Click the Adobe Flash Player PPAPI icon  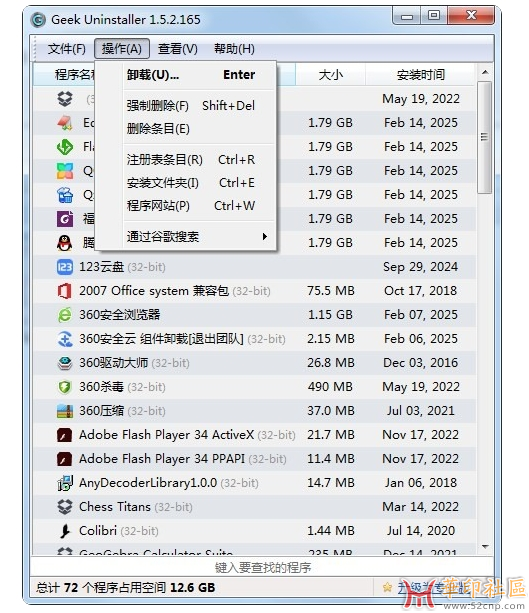coord(65,459)
